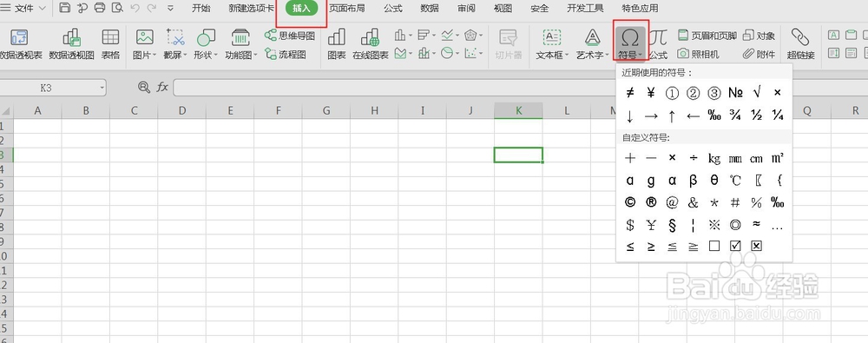868x343 pixels.
Task: Switch to the 审阅 Review tab
Action: [x=466, y=9]
